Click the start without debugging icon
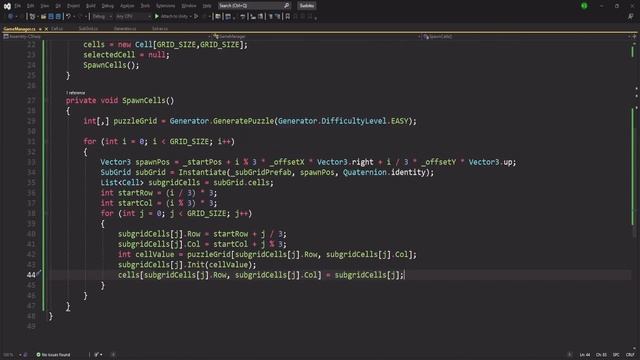The height and width of the screenshot is (360, 640). pos(196,16)
